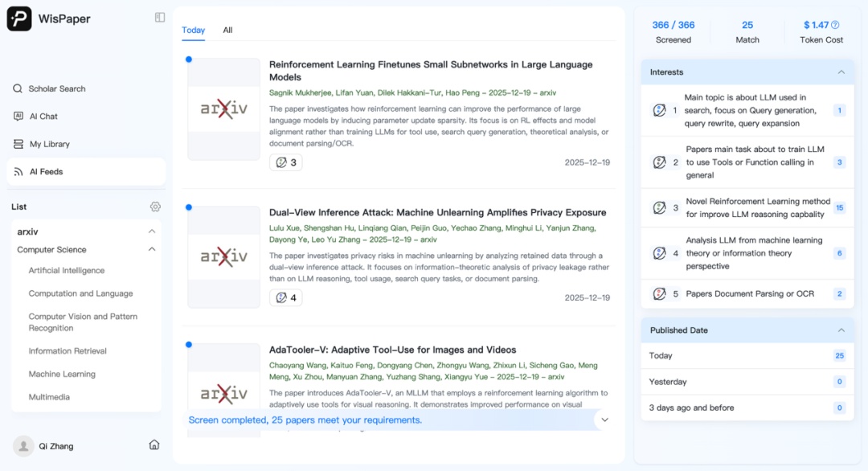Click the home icon beside Qi Zhang
This screenshot has height=471, width=868.
(x=154, y=445)
